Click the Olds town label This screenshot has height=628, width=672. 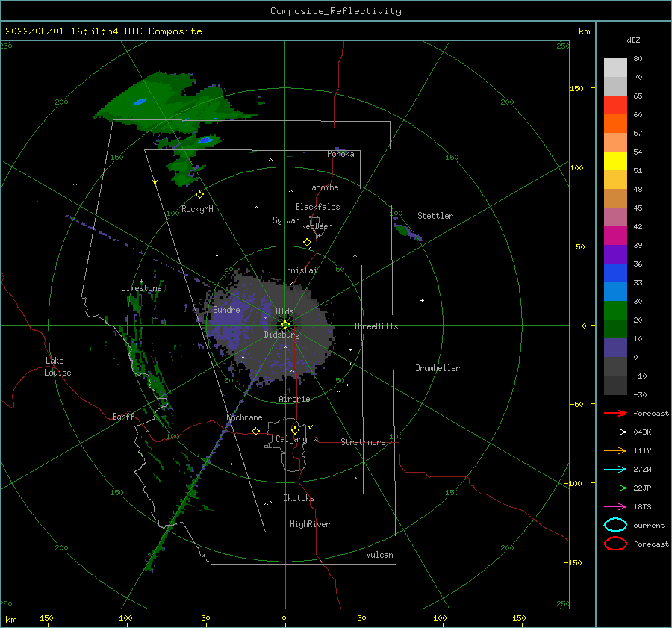[x=284, y=311]
